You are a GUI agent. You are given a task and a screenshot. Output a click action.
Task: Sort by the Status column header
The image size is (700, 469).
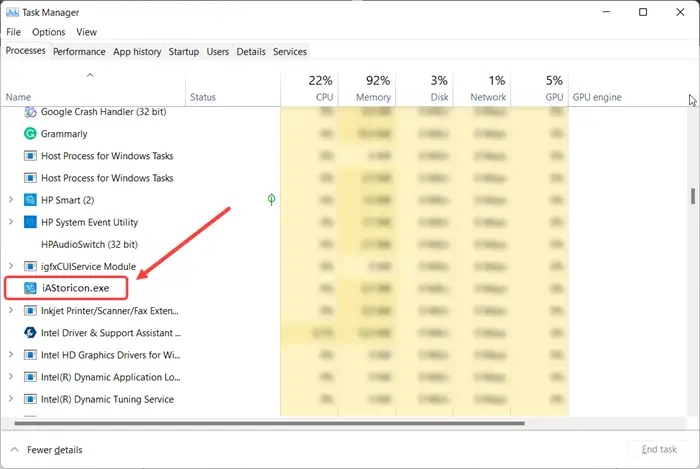(x=233, y=88)
